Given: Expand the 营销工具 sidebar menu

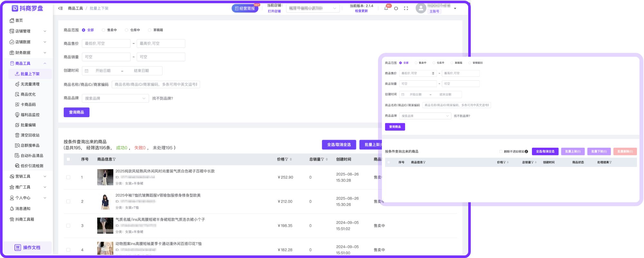Looking at the screenshot, I should [28, 176].
